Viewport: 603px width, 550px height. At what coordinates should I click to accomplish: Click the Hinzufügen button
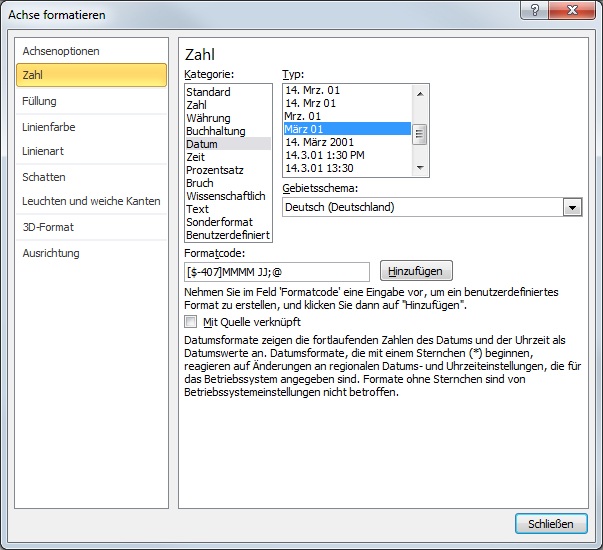tap(416, 271)
